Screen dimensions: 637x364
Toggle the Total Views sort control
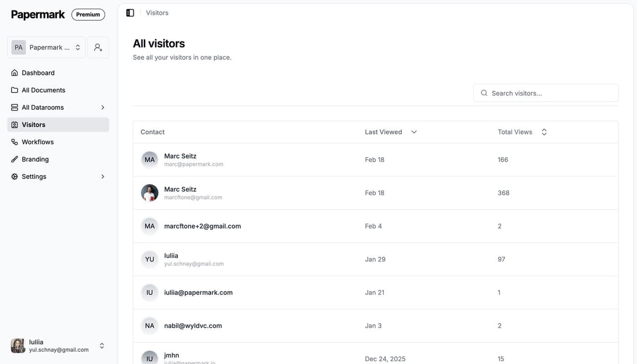[x=543, y=132]
